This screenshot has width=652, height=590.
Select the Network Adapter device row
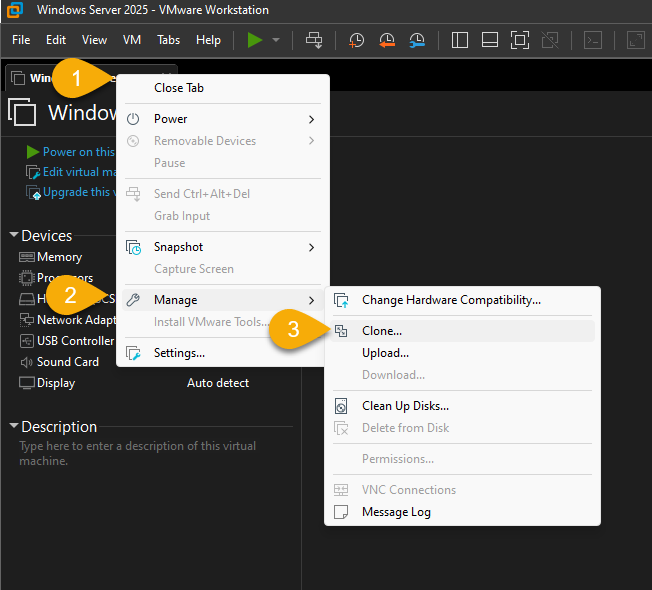pos(68,320)
